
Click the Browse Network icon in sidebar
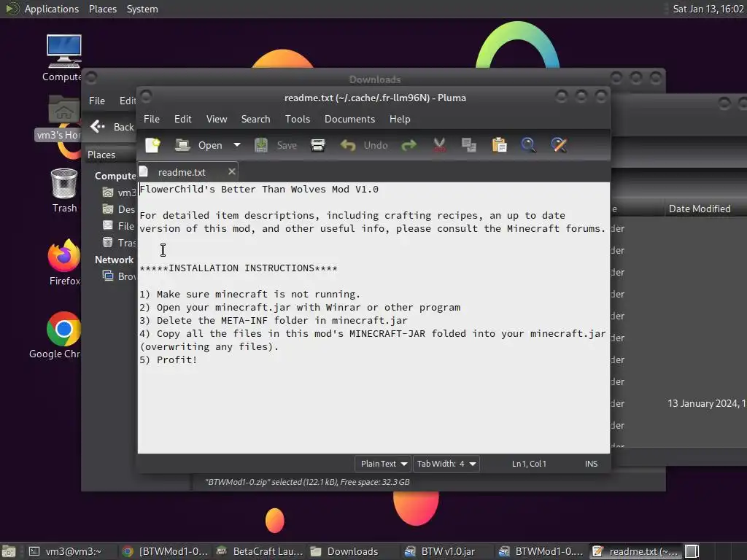click(108, 276)
